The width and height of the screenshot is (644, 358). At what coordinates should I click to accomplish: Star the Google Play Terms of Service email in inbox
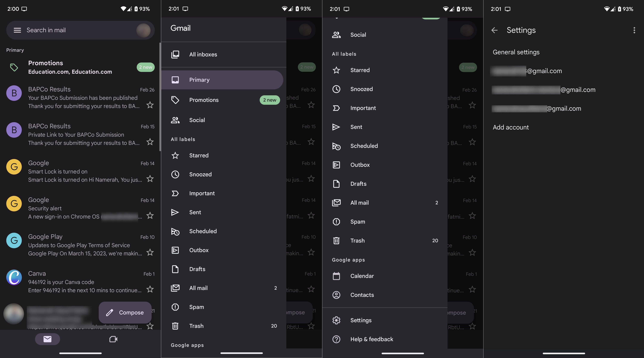tap(150, 252)
